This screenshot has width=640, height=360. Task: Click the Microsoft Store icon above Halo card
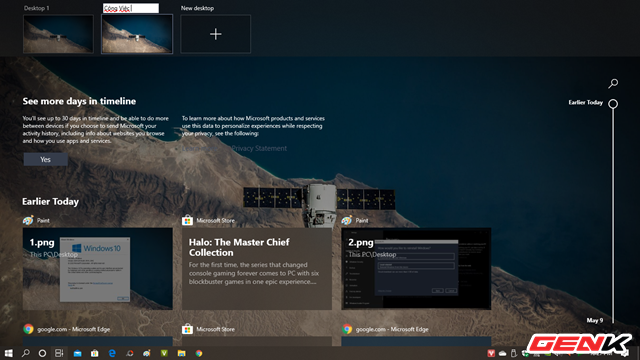(187, 220)
